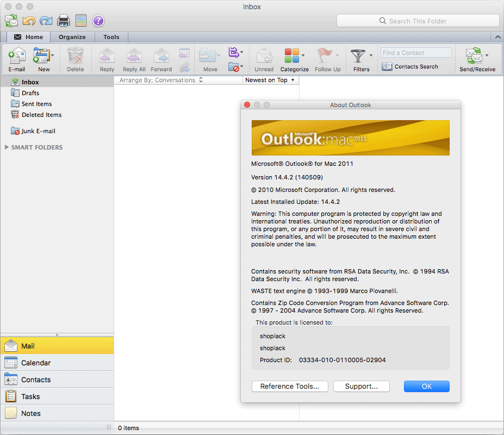Switch to Calendar view

(57, 363)
